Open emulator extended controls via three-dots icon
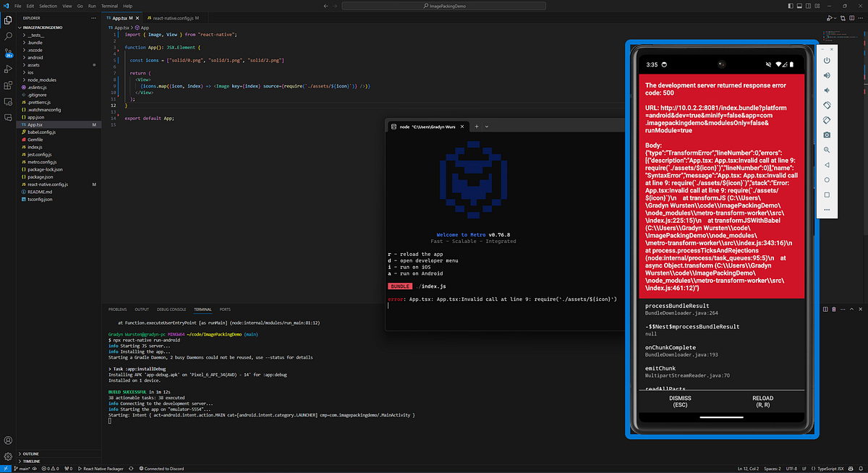 coord(827,209)
